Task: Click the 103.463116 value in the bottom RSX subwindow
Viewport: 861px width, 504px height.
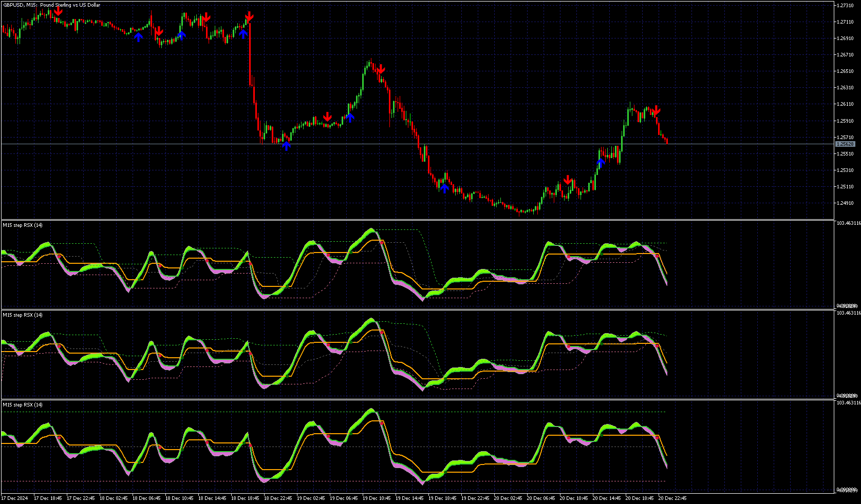Action: (849, 403)
